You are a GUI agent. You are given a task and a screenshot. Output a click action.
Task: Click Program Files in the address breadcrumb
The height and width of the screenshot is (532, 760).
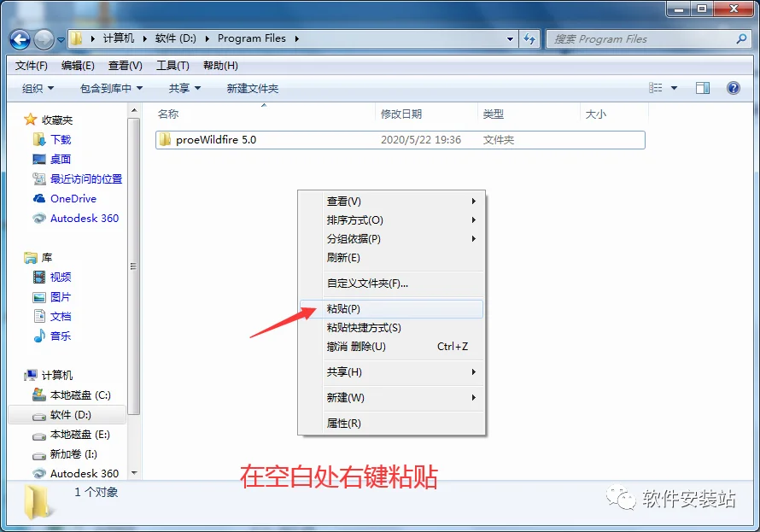[252, 38]
